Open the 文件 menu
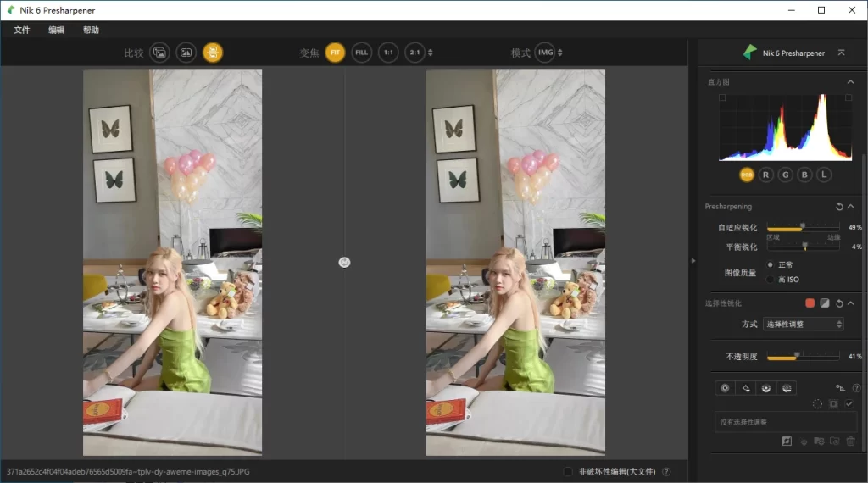The width and height of the screenshot is (868, 483). (22, 30)
